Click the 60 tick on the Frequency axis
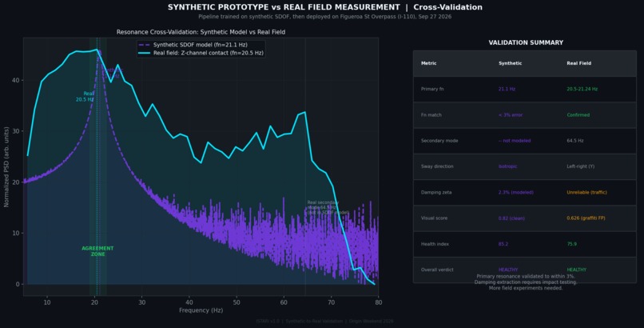Image resolution: width=644 pixels, height=328 pixels. [x=284, y=302]
